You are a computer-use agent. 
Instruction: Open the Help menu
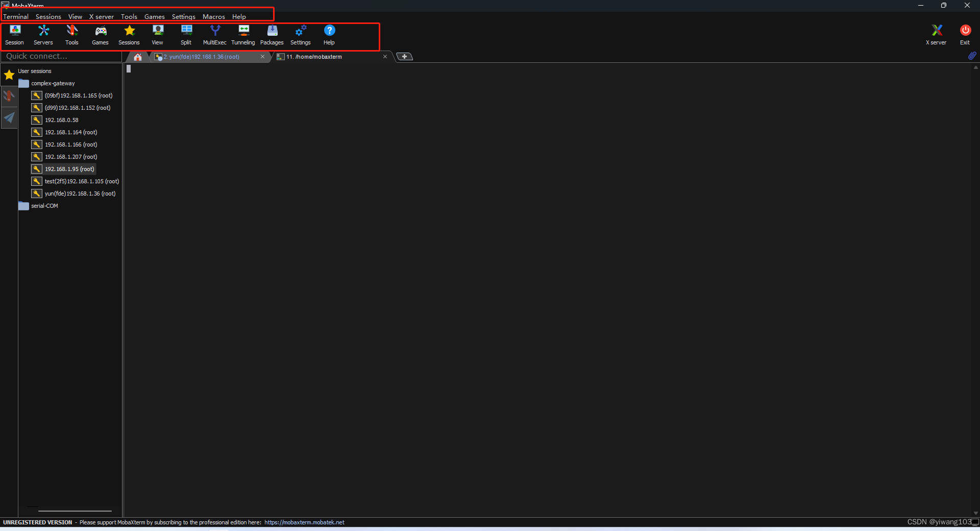[239, 17]
